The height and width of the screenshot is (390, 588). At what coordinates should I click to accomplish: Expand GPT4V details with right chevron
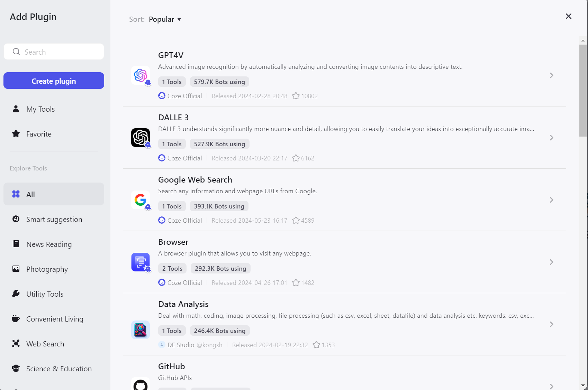[551, 75]
